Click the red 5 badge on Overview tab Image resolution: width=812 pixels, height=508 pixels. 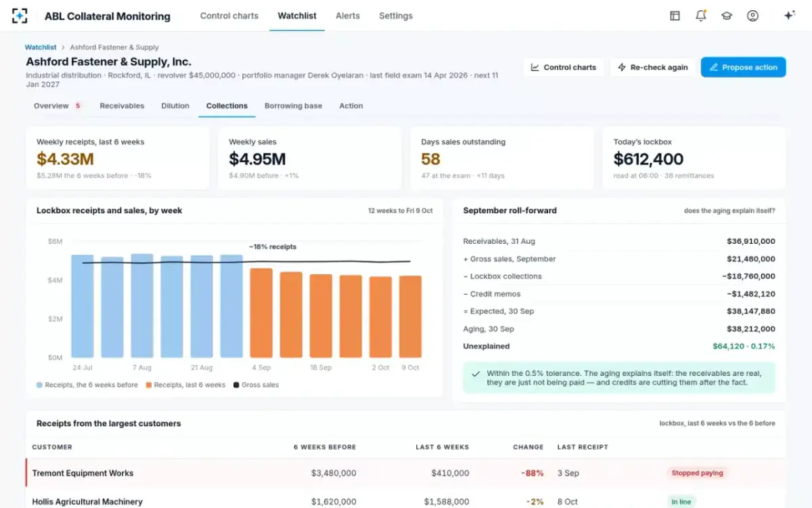(78, 106)
